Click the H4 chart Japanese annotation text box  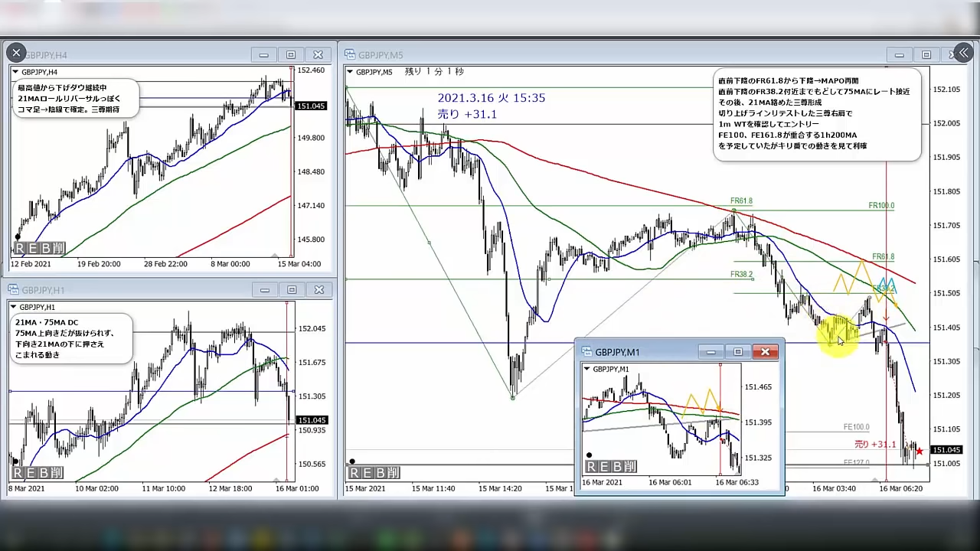click(75, 99)
